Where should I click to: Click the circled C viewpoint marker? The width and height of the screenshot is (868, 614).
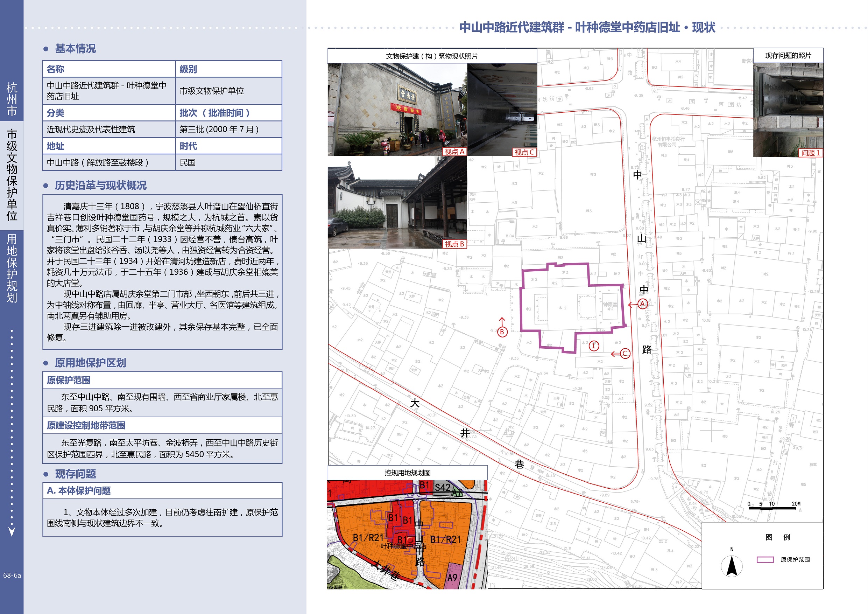point(625,353)
